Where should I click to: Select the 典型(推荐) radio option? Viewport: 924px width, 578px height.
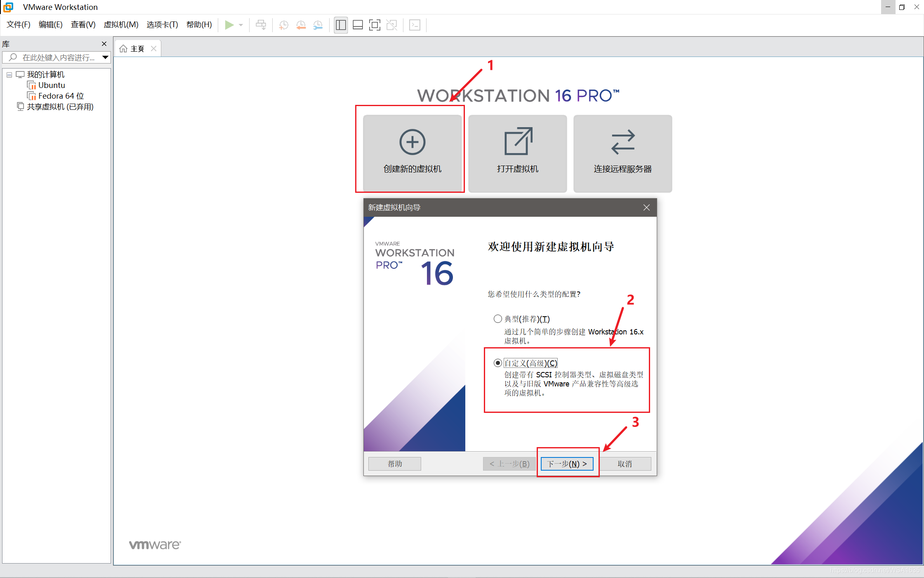497,319
